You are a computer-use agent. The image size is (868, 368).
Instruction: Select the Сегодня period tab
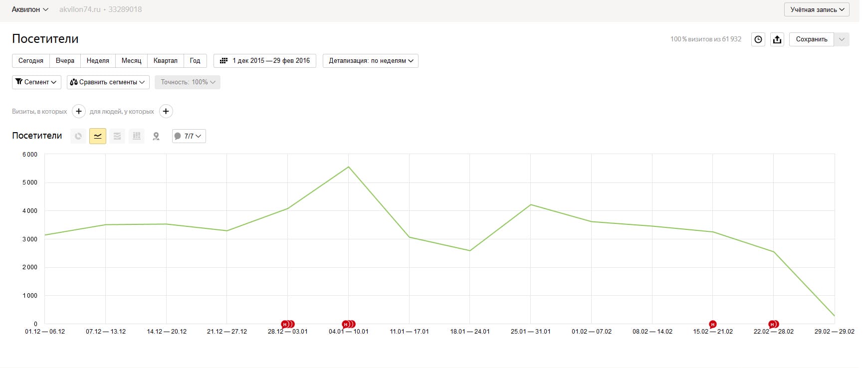pos(31,61)
